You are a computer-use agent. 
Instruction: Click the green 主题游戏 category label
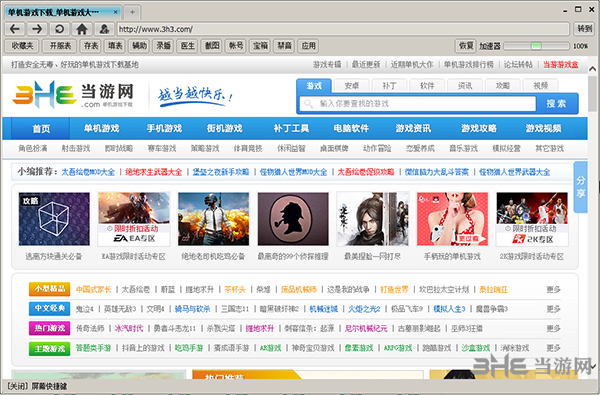pos(49,349)
